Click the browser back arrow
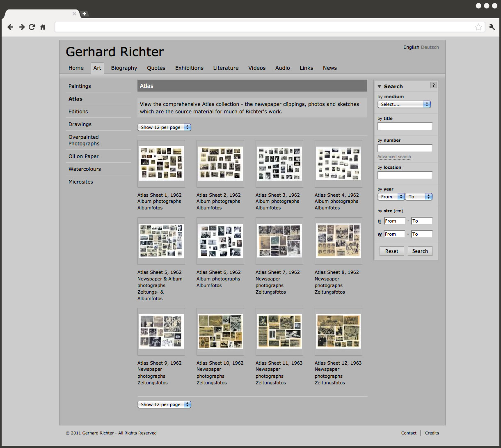The height and width of the screenshot is (448, 501). click(10, 27)
